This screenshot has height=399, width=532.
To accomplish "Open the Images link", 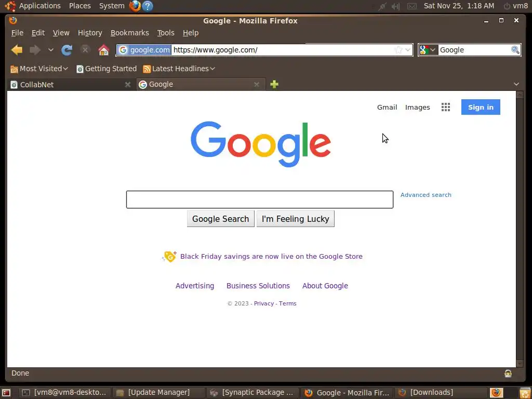I will 417,107.
